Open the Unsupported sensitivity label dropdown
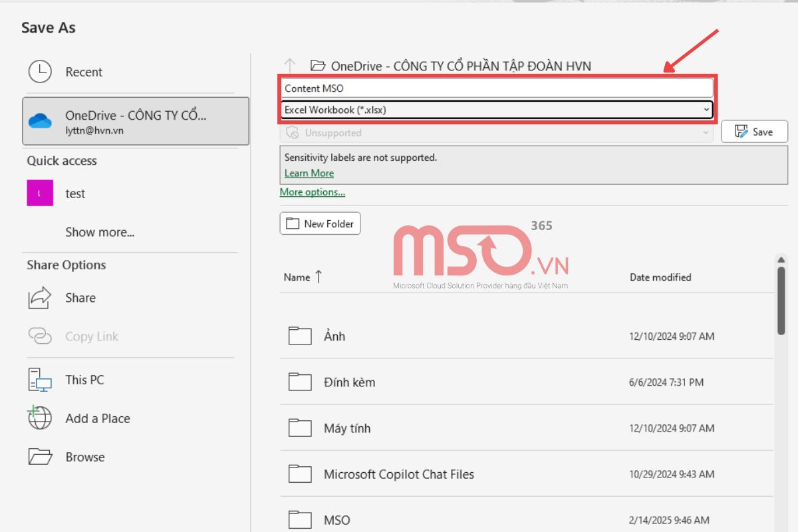Viewport: 798px width, 532px height. point(497,132)
